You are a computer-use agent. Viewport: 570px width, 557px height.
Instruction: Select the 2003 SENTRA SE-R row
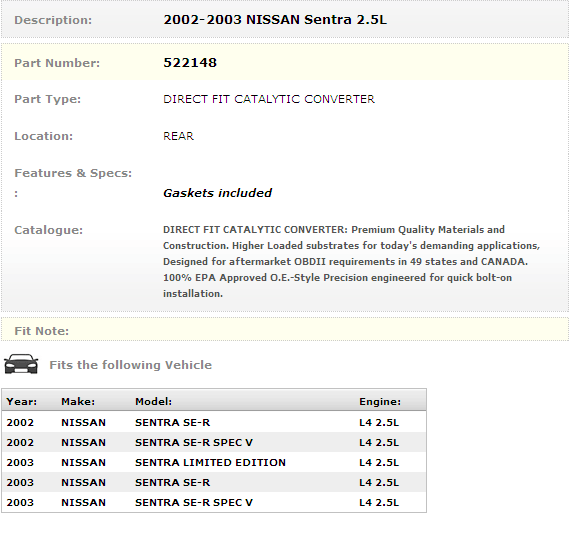(214, 482)
